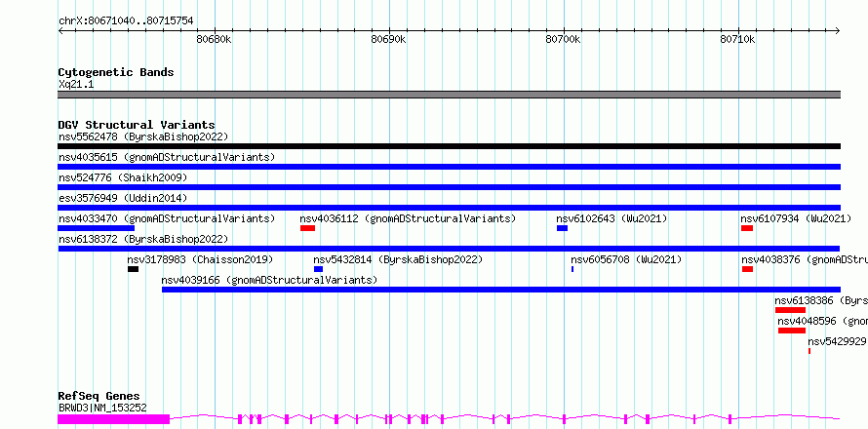Open the esv3576949 (Uddin2014) label
The width and height of the screenshot is (868, 429).
click(123, 198)
